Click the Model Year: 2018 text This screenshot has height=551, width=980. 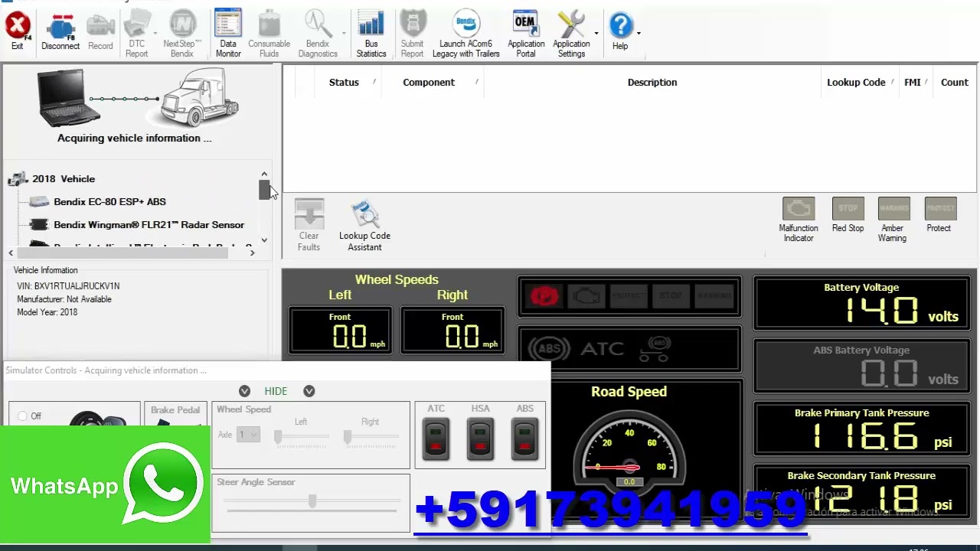coord(47,312)
